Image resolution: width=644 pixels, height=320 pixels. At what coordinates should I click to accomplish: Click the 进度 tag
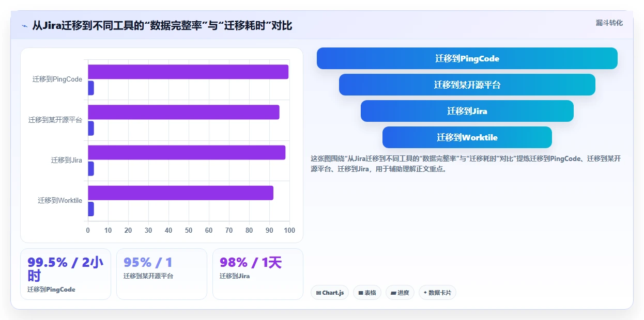pyautogui.click(x=400, y=293)
